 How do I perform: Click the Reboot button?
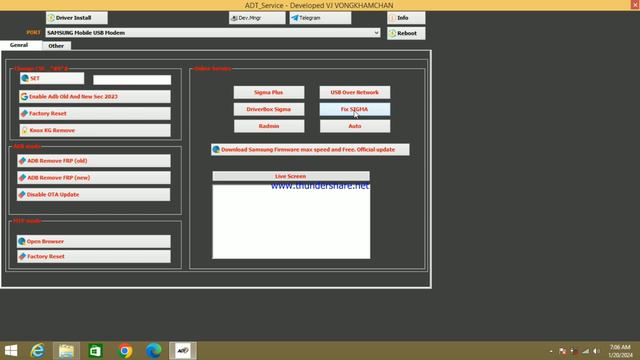(x=406, y=33)
